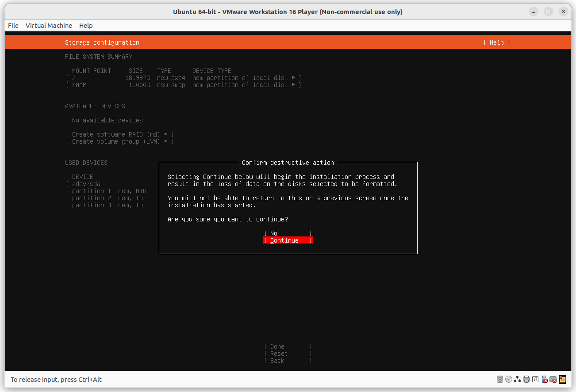Open the Virtual Machine menu
Viewport: 576px width, 392px height.
tap(49, 26)
